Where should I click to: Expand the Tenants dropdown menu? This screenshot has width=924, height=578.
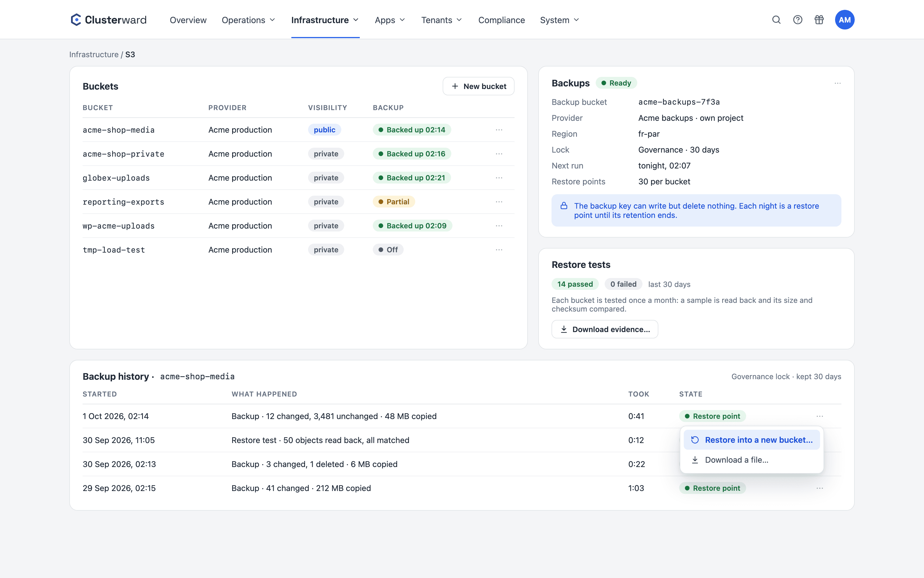coord(442,20)
